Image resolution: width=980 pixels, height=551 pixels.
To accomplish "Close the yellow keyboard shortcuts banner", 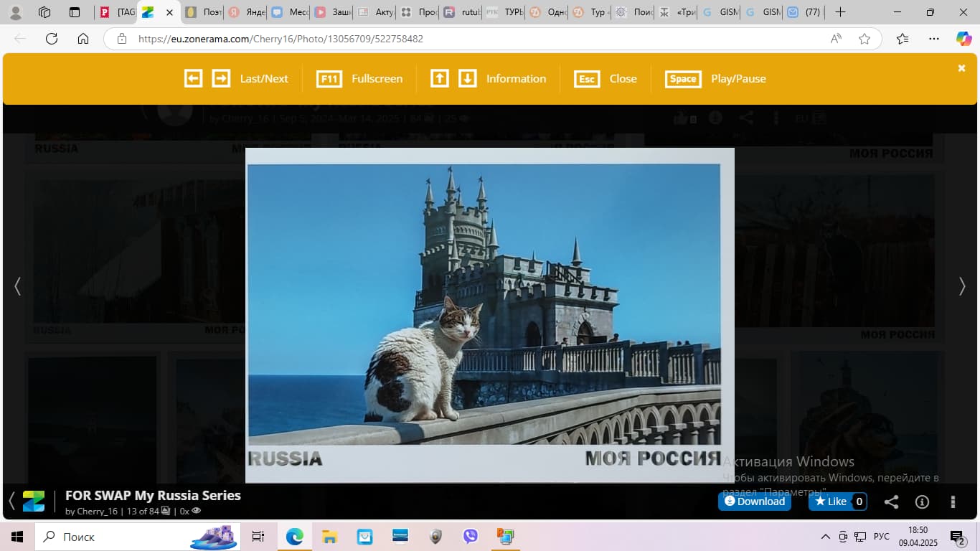I will pos(961,68).
